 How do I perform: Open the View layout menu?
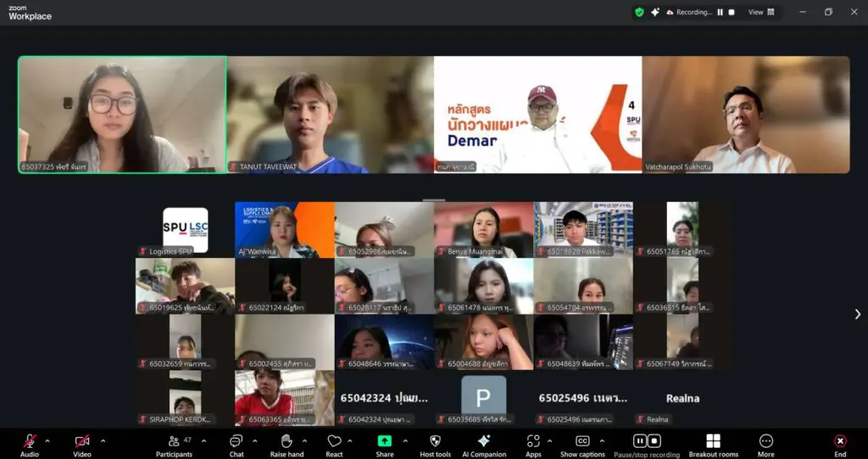click(x=761, y=12)
